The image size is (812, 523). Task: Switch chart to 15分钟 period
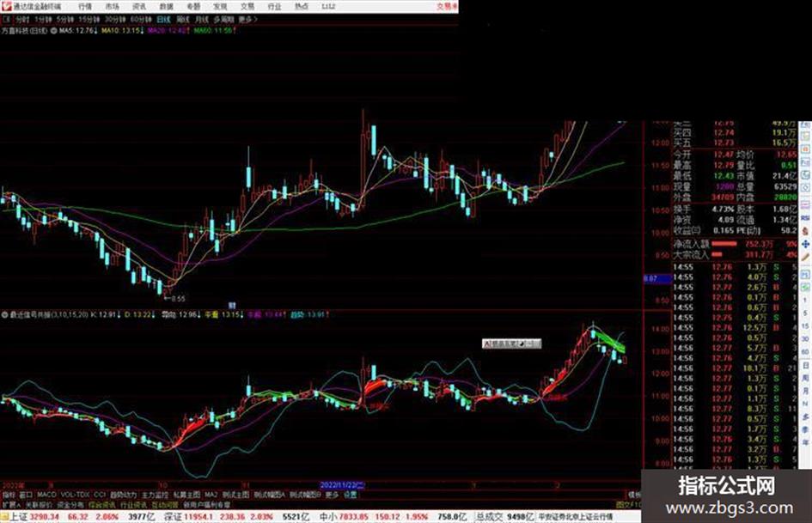(89, 20)
